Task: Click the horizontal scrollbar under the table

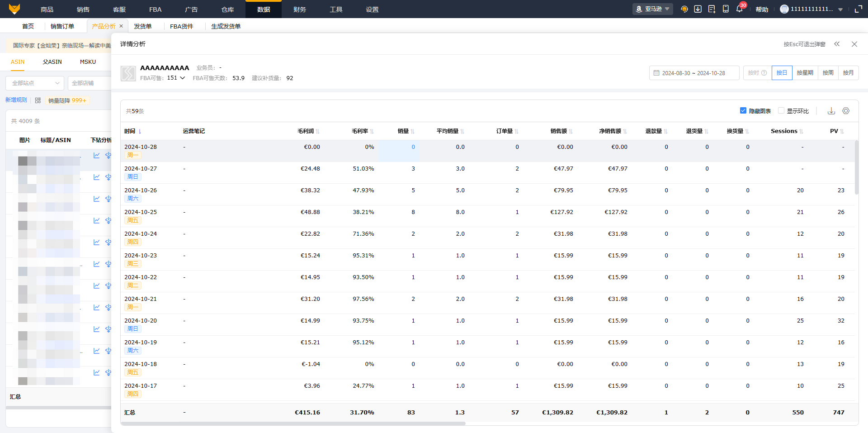Action: pos(293,423)
